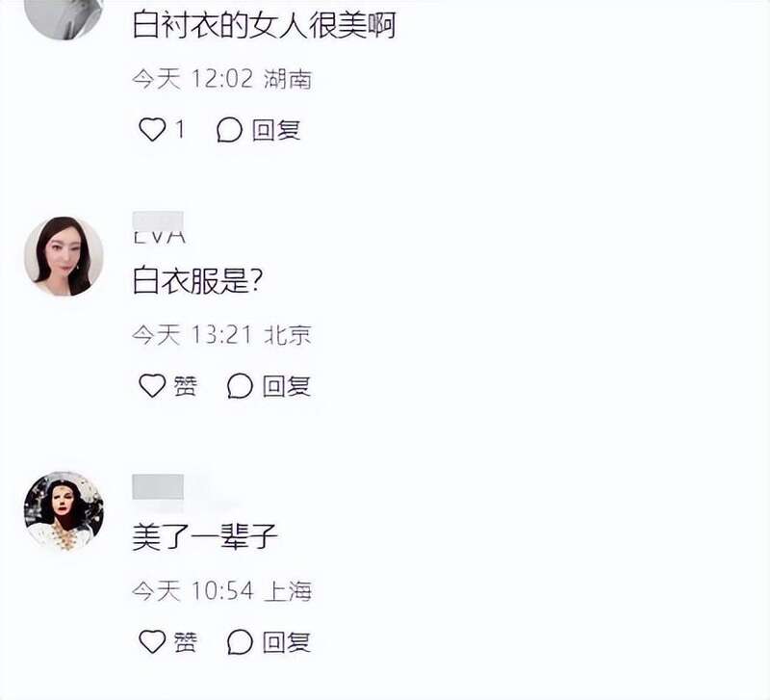
Task: Click the like count 1 on top comment
Action: [180, 130]
